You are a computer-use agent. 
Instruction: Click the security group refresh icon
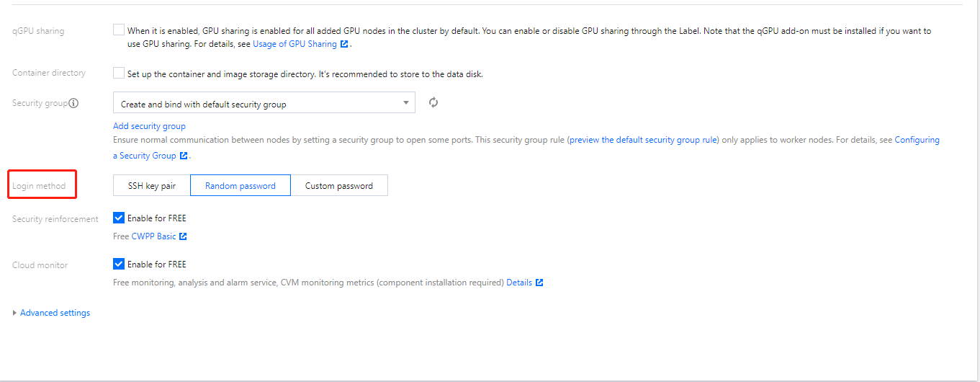433,103
